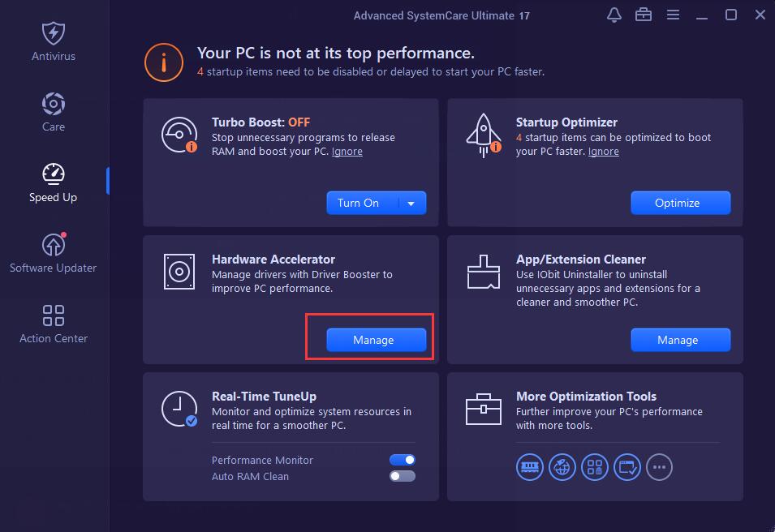This screenshot has width=775, height=532.
Task: Click the 'Auto RAM Clean' label
Action: pos(250,476)
